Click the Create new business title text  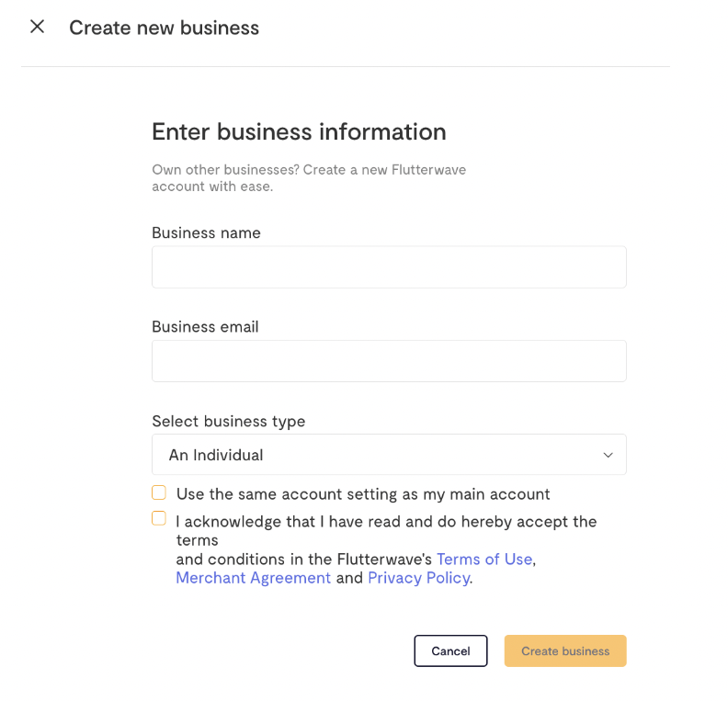click(x=164, y=28)
